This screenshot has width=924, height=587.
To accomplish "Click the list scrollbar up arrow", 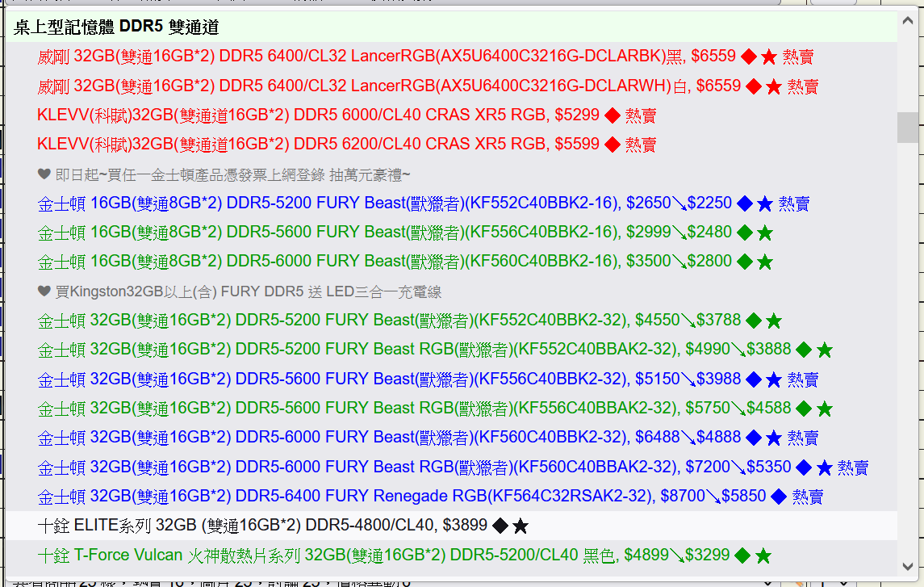I will coord(908,21).
